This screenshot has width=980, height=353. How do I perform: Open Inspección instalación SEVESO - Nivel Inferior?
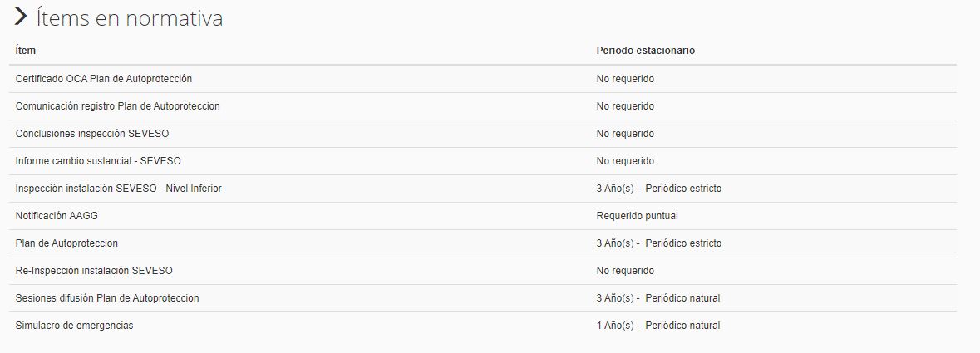pyautogui.click(x=118, y=189)
